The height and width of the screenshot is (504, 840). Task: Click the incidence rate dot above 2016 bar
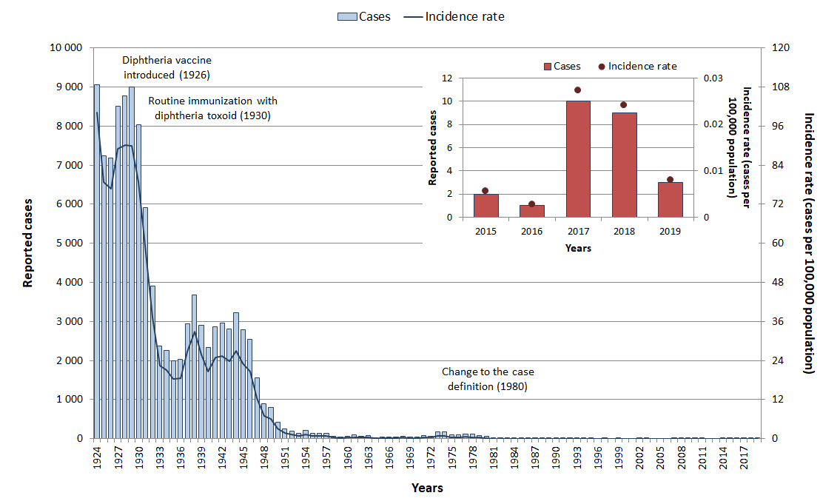(x=532, y=204)
